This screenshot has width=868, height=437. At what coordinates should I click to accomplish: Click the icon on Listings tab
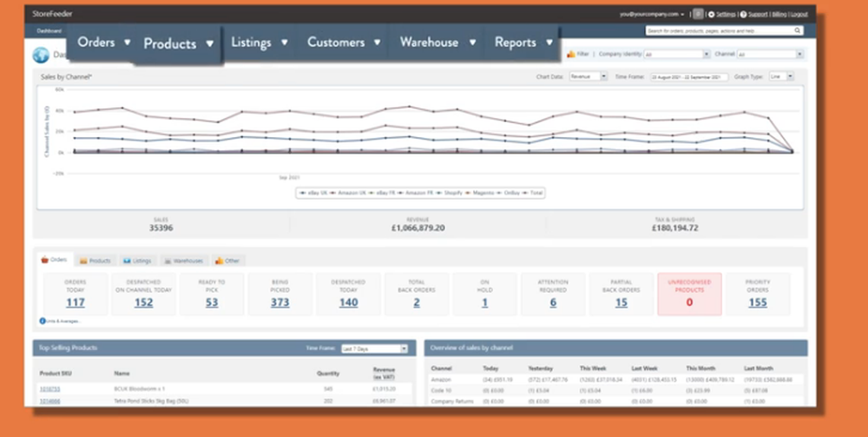coord(127,260)
